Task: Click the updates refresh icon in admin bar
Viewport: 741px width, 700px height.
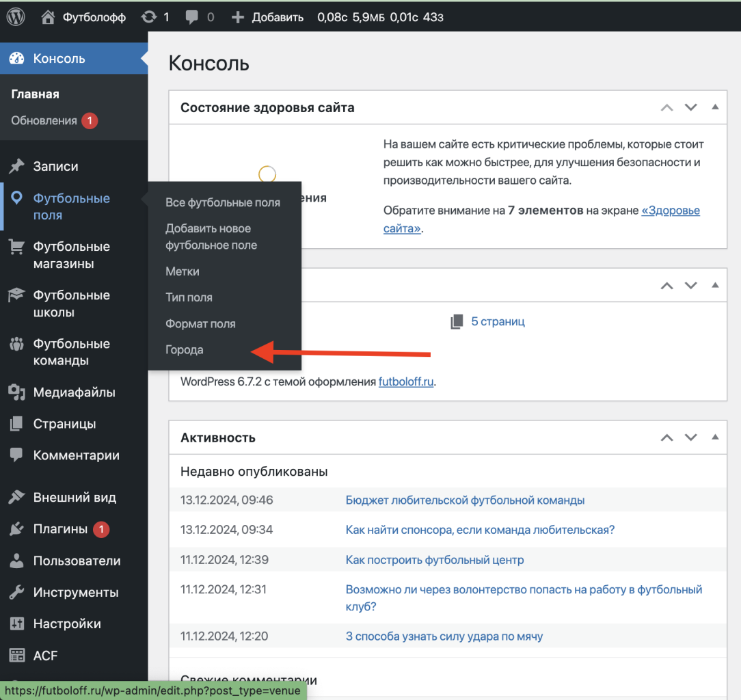Action: 148,18
